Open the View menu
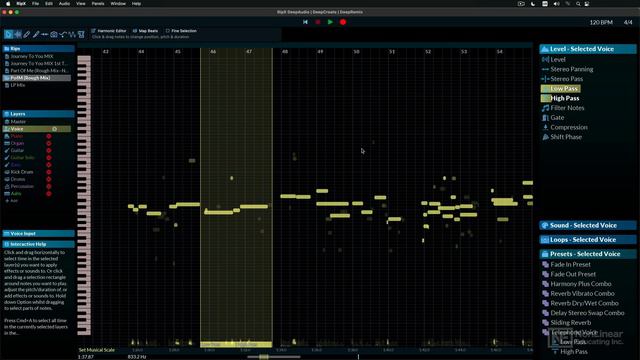This screenshot has height=360, width=640. coord(81,4)
